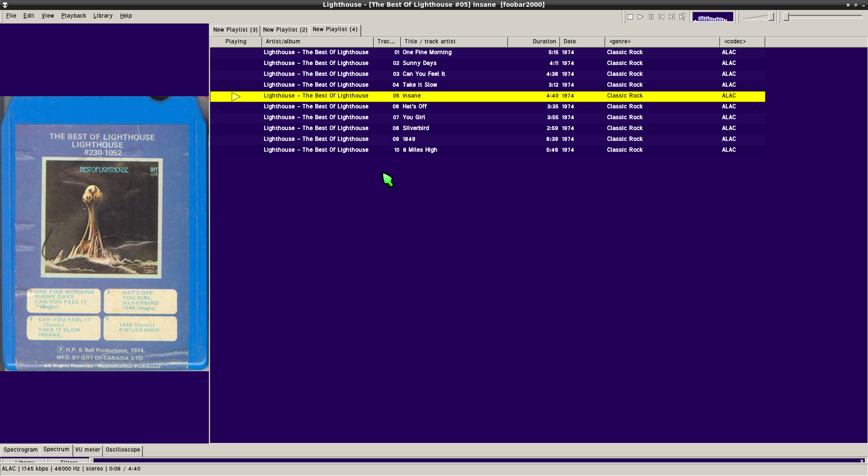Pause the current track
Screen dimensions: 868x476
click(651, 17)
